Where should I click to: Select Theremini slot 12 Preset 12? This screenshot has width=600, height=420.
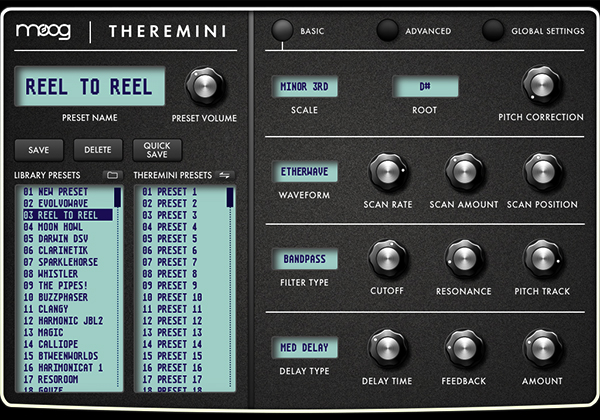pyautogui.click(x=183, y=321)
